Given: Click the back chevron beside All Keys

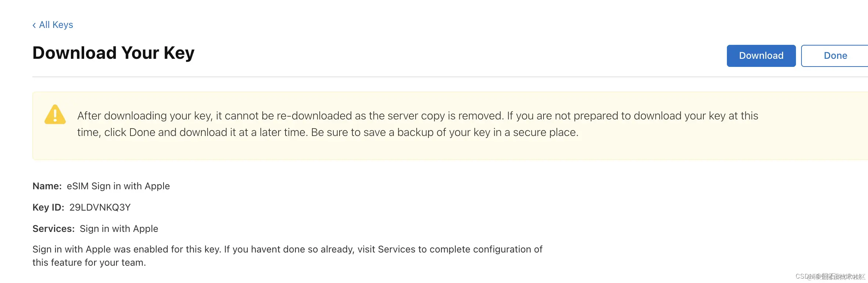Looking at the screenshot, I should [34, 25].
